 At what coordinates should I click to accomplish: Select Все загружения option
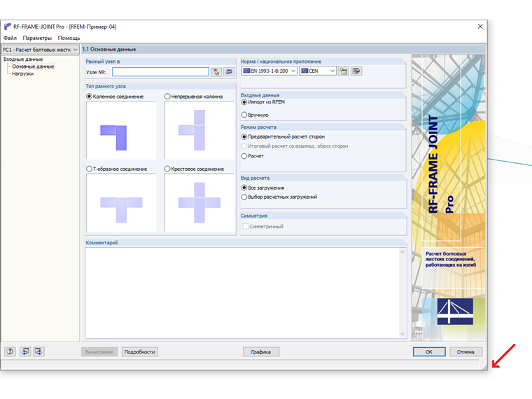(244, 188)
